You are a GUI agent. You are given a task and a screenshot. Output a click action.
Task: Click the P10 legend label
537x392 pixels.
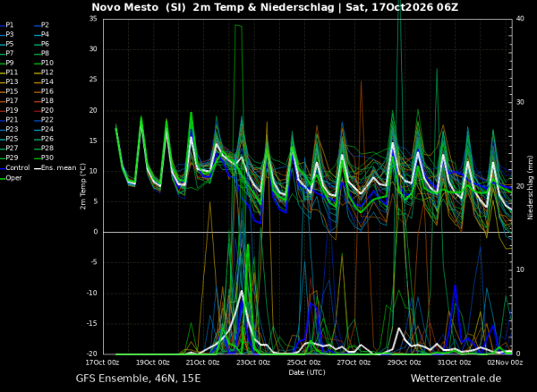click(x=44, y=63)
